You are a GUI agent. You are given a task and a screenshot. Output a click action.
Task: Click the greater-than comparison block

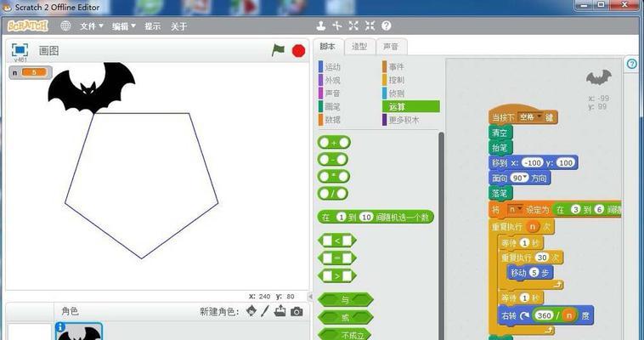click(337, 276)
